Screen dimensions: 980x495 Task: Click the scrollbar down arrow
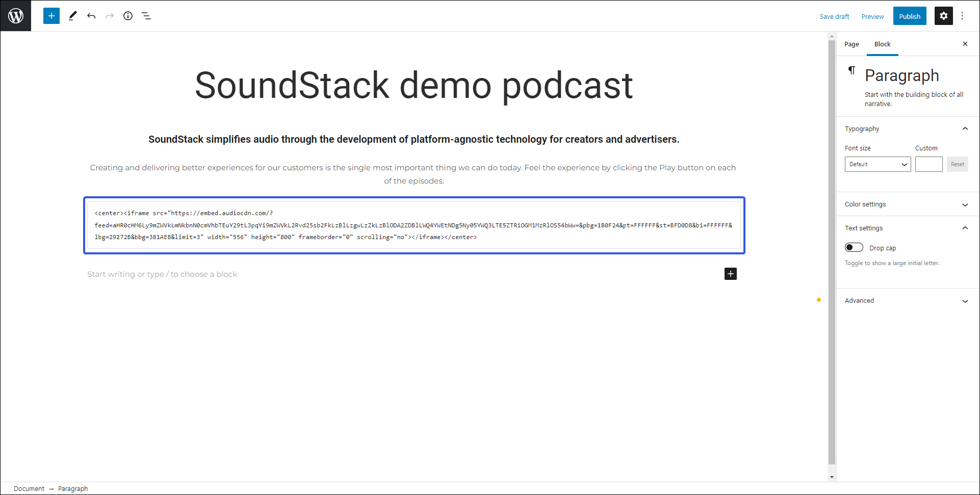tap(832, 477)
